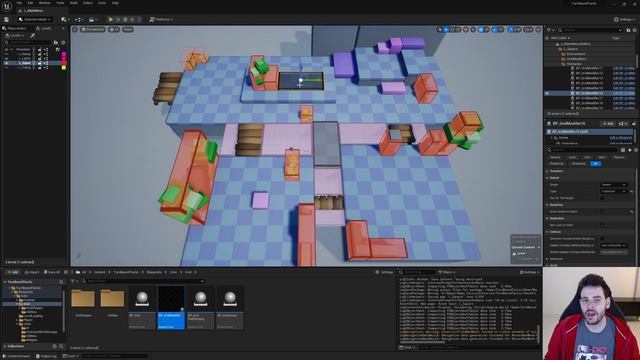Click the magenta color swatch in levels list

tap(64, 54)
